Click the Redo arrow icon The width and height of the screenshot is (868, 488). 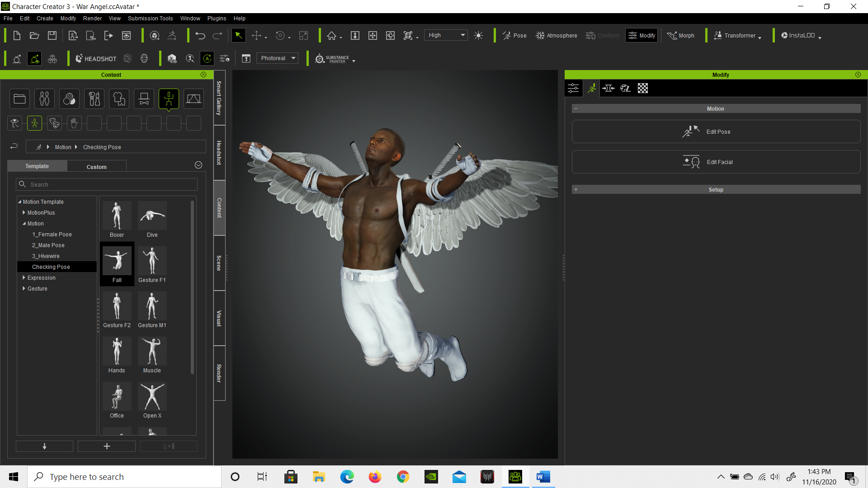pos(217,36)
